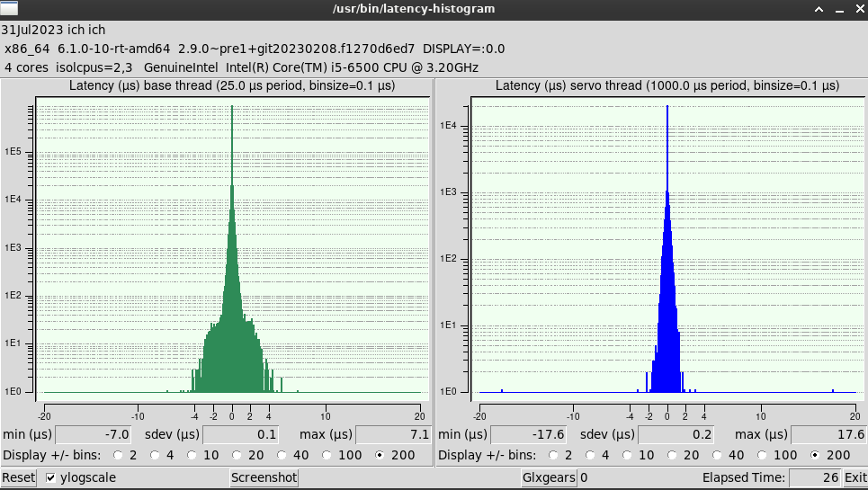Image resolution: width=868 pixels, height=490 pixels.
Task: Take a Screenshot with the button
Action: (264, 477)
